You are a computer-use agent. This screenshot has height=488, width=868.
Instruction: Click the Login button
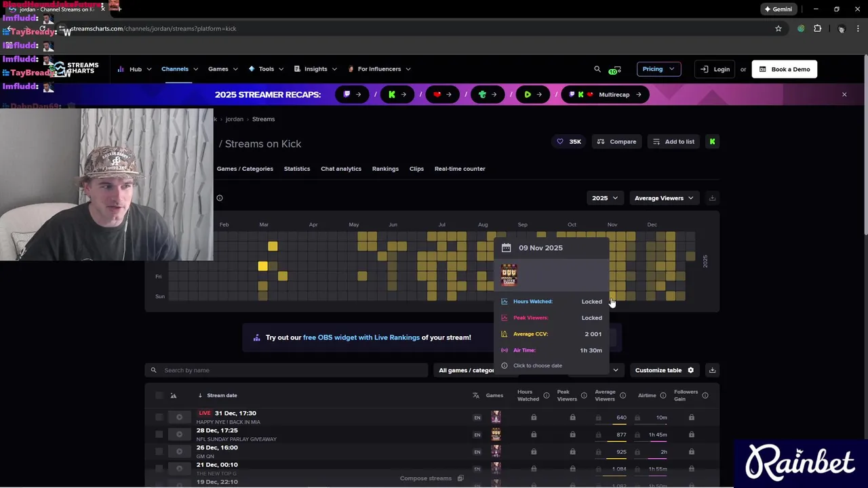click(715, 69)
